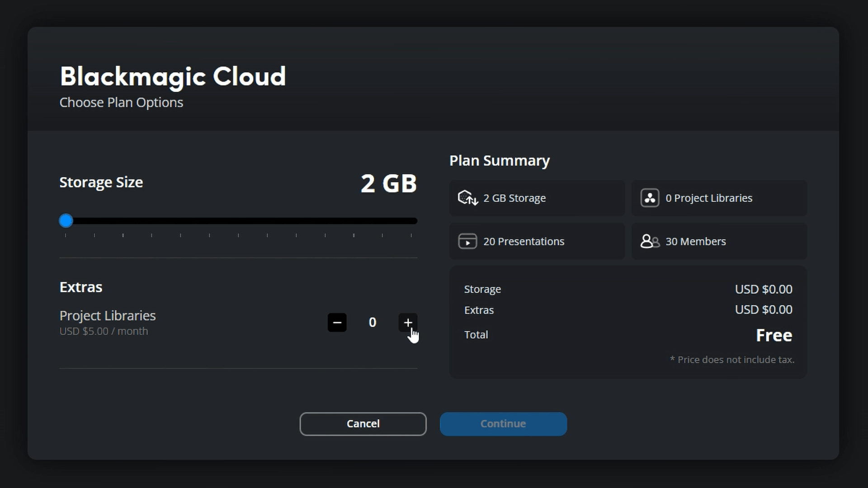Click the Cancel button
This screenshot has width=868, height=488.
coord(363,424)
